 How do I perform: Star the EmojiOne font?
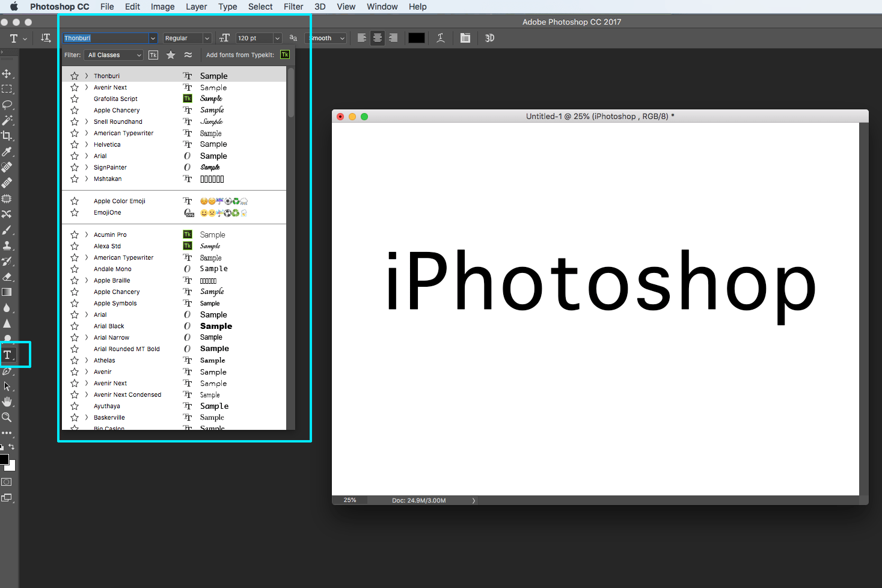pos(75,212)
